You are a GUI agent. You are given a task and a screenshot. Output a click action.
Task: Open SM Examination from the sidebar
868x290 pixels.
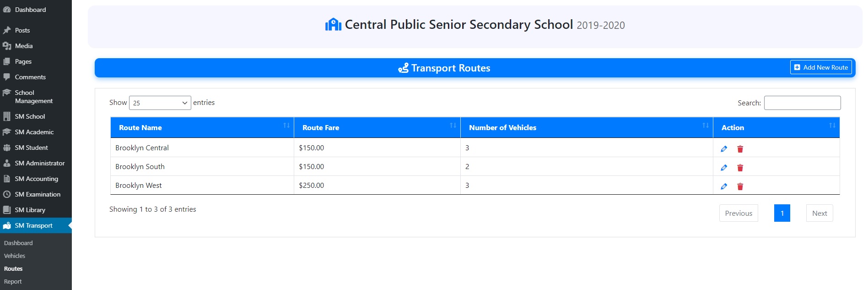point(37,194)
